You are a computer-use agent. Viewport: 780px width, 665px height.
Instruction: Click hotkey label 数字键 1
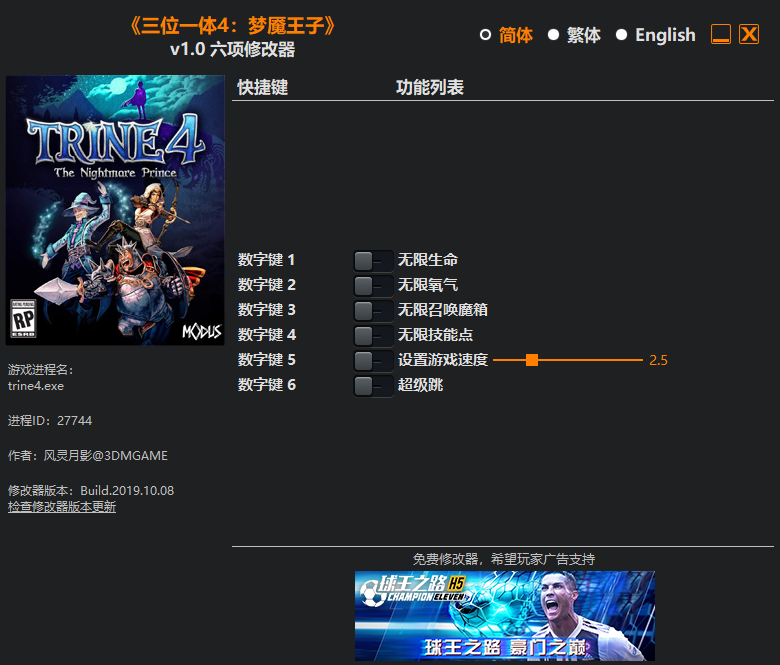pyautogui.click(x=267, y=260)
